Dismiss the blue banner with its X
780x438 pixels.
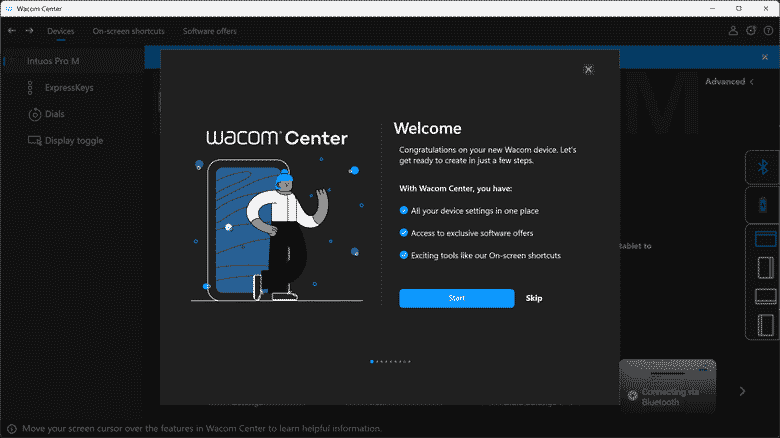[x=765, y=57]
